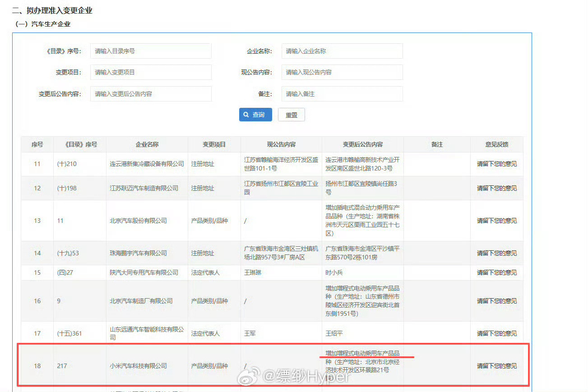Viewport: 588px width, 392px height.
Task: Click the 变更项目 column header
Action: (214, 144)
